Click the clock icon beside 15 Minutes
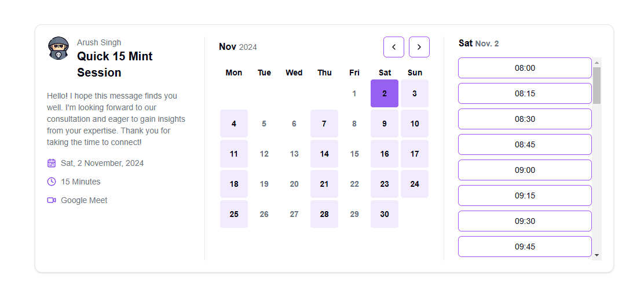Viewport: 644px width, 297px height. tap(52, 182)
